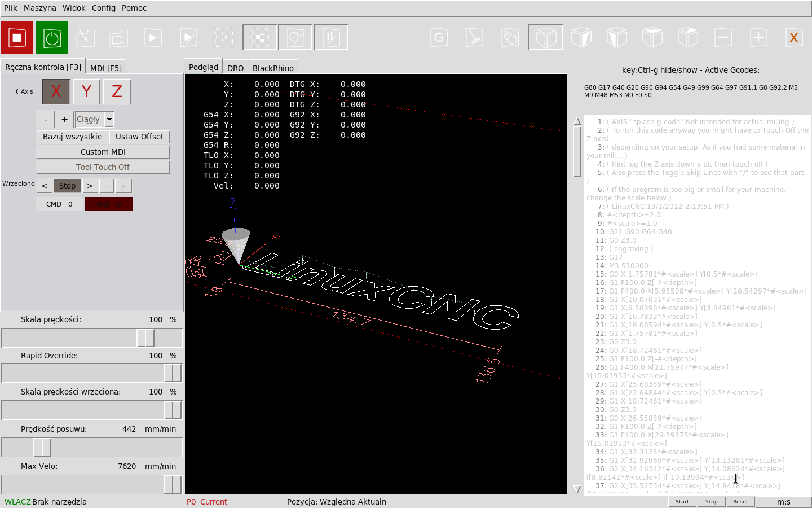Click Bazuj wszystkie button
This screenshot has width=812, height=508.
[72, 137]
